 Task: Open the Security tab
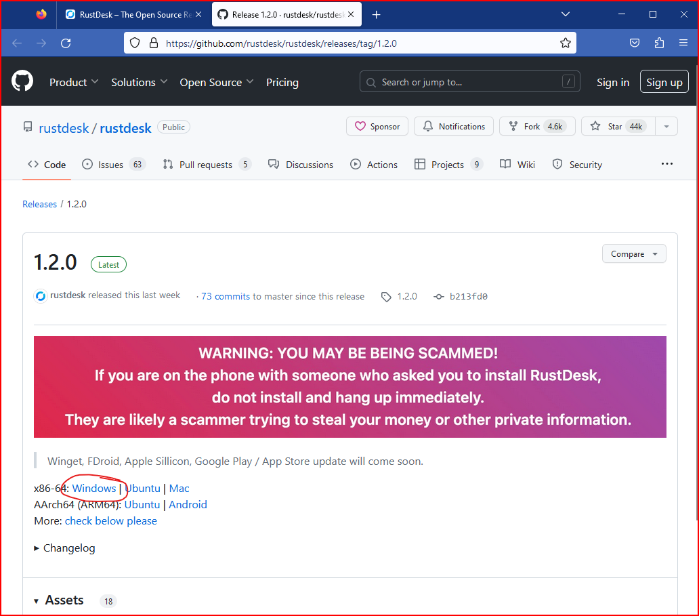point(577,165)
